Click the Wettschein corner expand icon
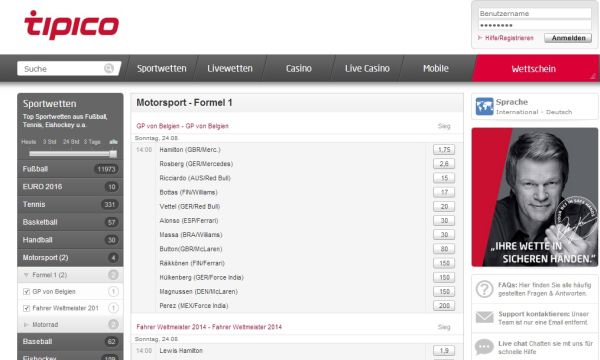600x360 pixels. [x=593, y=76]
